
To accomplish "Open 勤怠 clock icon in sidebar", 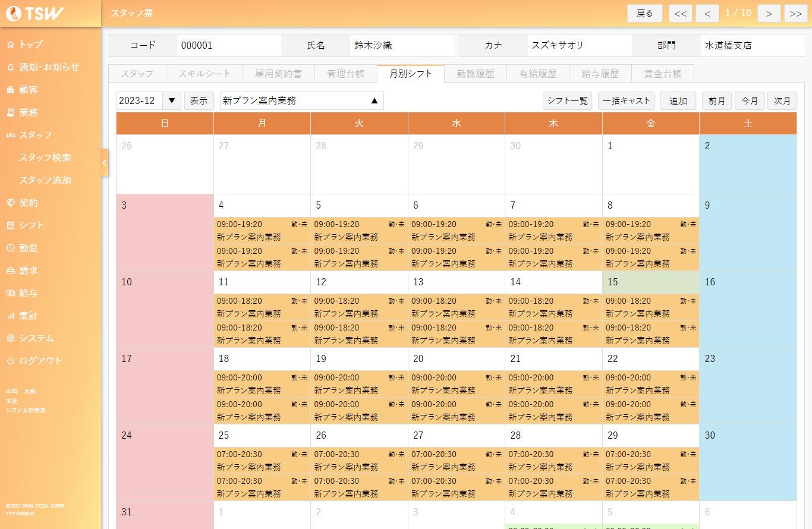I will (x=11, y=248).
